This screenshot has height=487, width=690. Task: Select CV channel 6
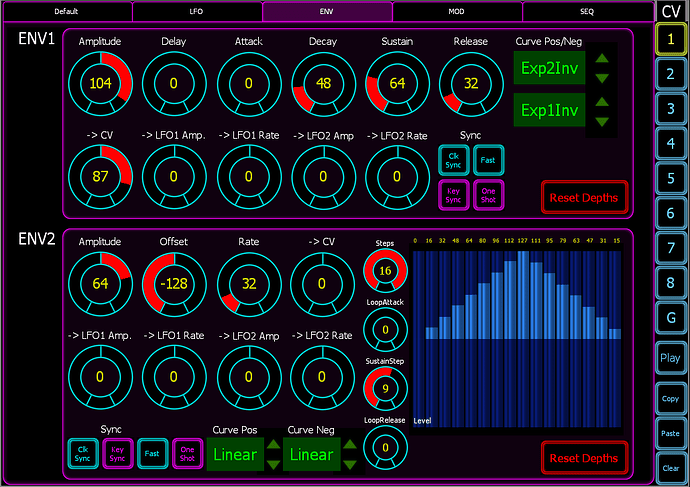[671, 213]
